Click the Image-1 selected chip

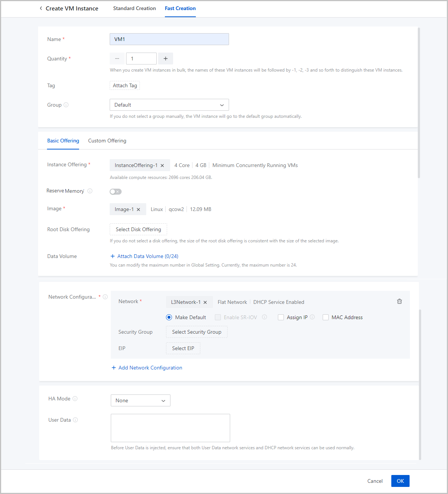128,209
